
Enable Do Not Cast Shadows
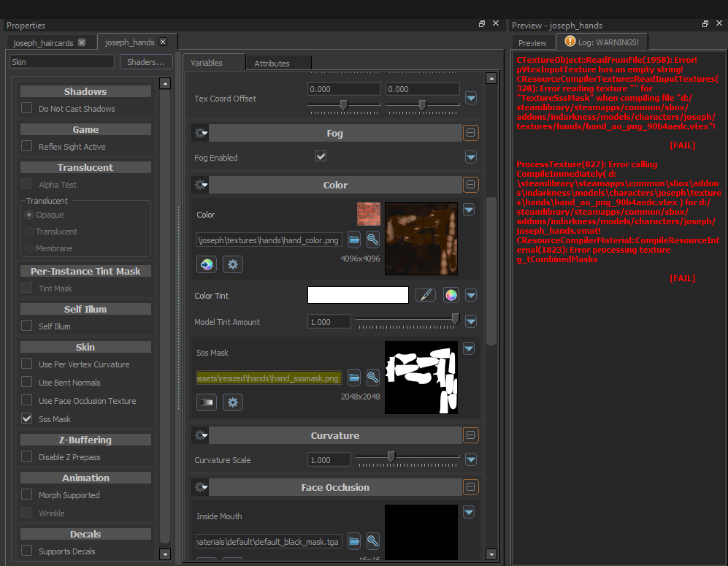[27, 108]
